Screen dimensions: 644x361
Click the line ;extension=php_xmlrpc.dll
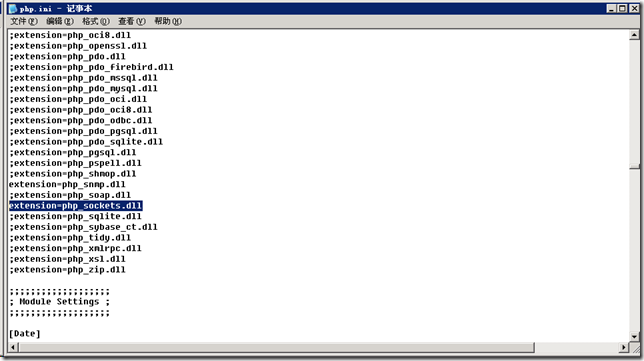pos(75,248)
